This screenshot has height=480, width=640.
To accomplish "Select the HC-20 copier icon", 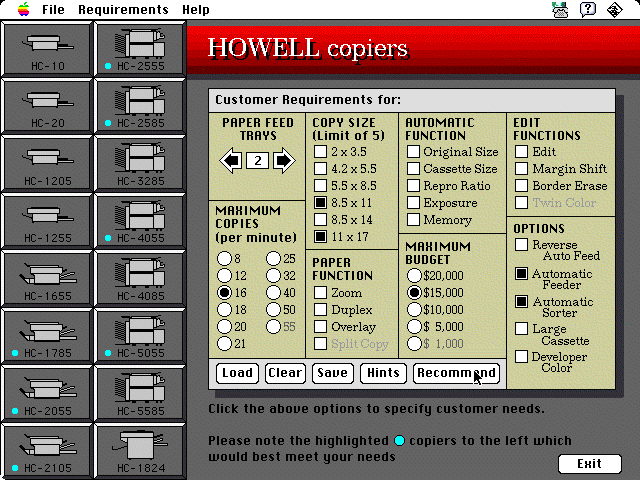I will 47,107.
